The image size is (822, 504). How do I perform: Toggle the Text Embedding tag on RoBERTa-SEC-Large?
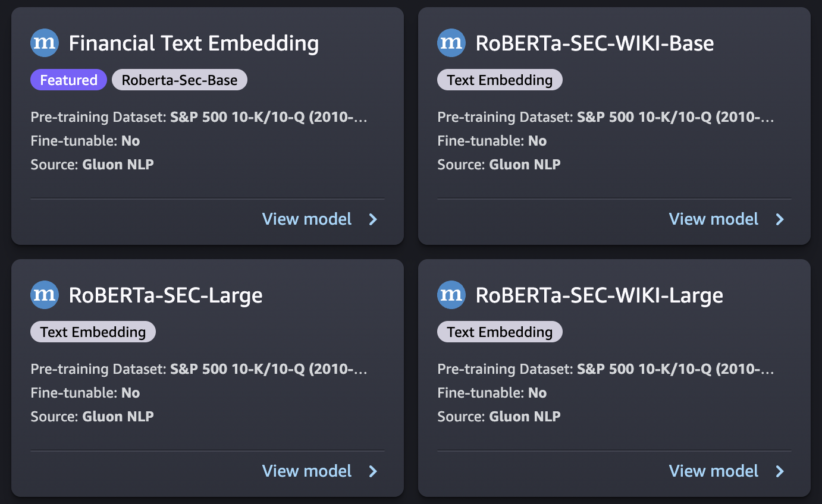[93, 332]
